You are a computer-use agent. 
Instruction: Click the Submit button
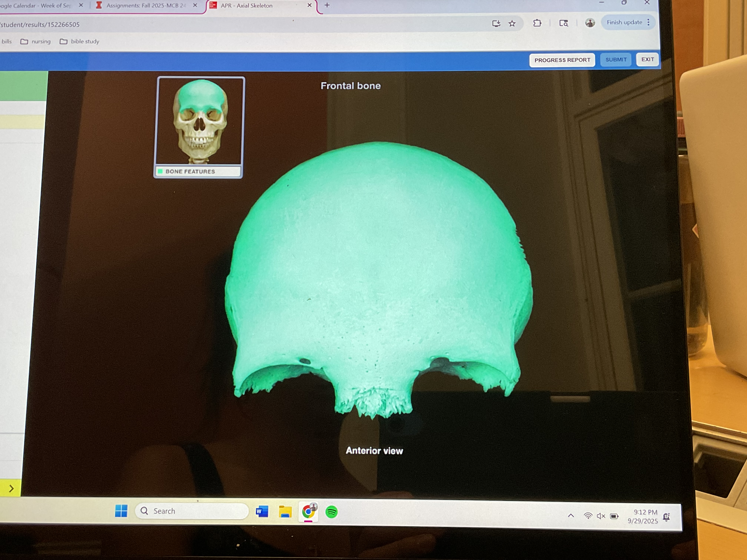click(x=616, y=59)
